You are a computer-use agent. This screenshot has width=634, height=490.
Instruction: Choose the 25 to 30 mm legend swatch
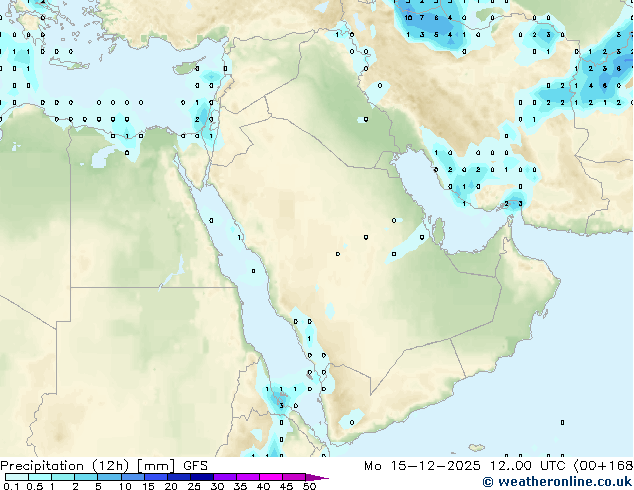click(201, 477)
